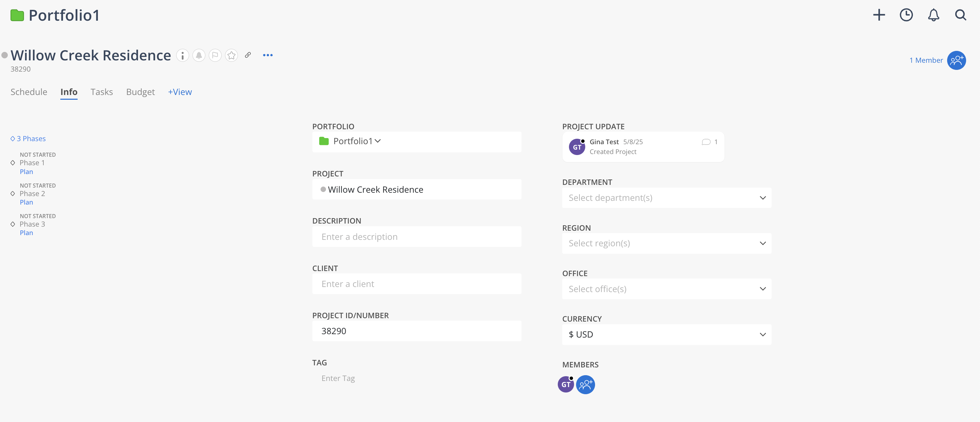Select the Phase 1 item
Image resolution: width=980 pixels, height=422 pixels.
click(32, 163)
